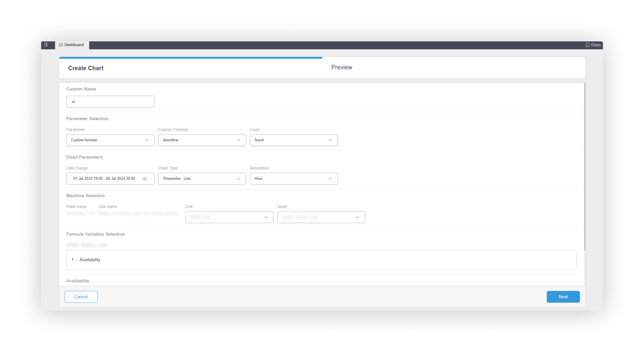Click the Save bookmark icon
The image size is (644, 352).
(x=587, y=45)
